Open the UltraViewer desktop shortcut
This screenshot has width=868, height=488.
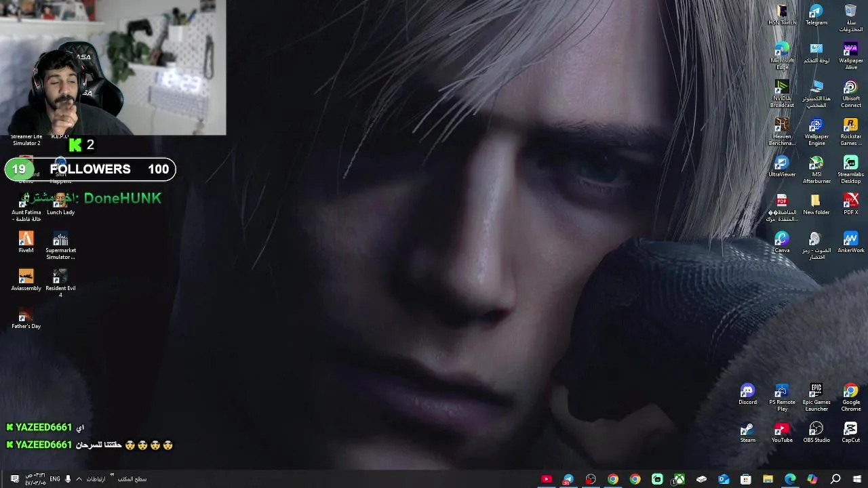782,167
